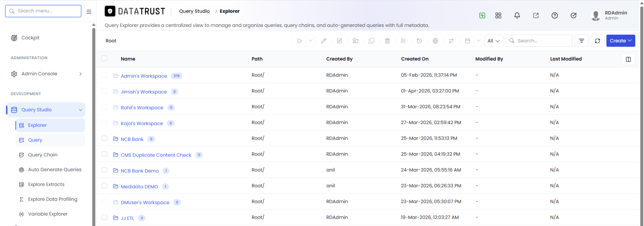This screenshot has width=644, height=226.
Task: Open the JJ ETL folder link
Action: tap(127, 218)
